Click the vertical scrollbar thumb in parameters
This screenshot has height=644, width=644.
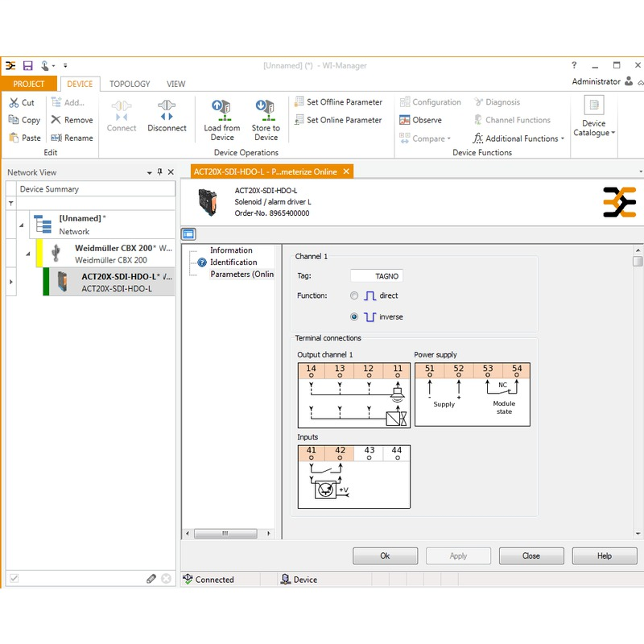tap(638, 262)
